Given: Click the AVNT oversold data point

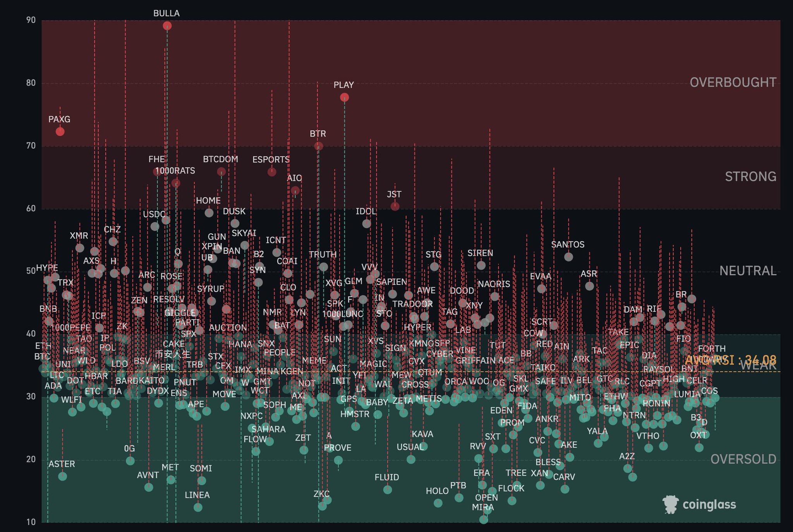Looking at the screenshot, I should point(149,487).
